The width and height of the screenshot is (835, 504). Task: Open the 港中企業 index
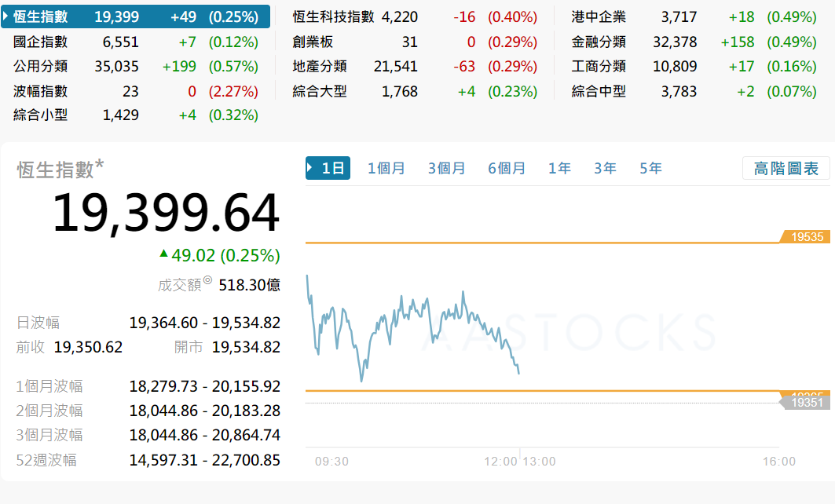[599, 16]
